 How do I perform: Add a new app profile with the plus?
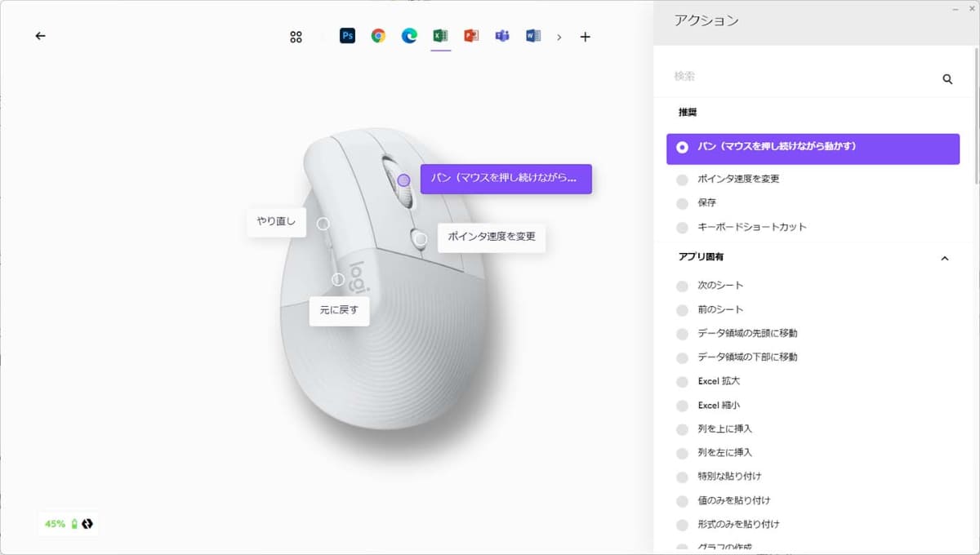pyautogui.click(x=585, y=36)
